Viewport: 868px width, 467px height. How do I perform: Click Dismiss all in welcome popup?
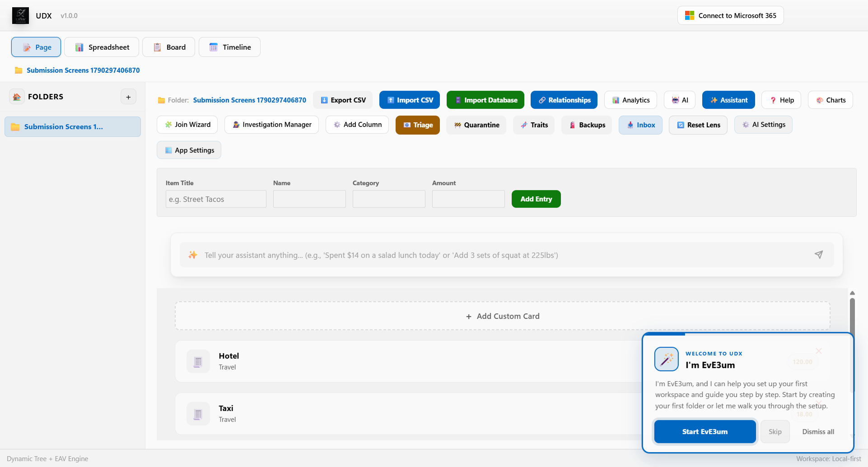[818, 432]
